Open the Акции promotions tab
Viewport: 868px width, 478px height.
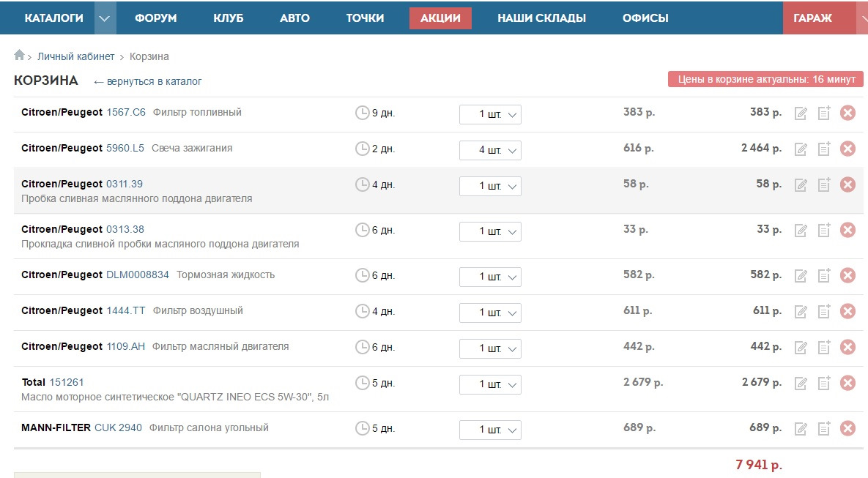[440, 18]
